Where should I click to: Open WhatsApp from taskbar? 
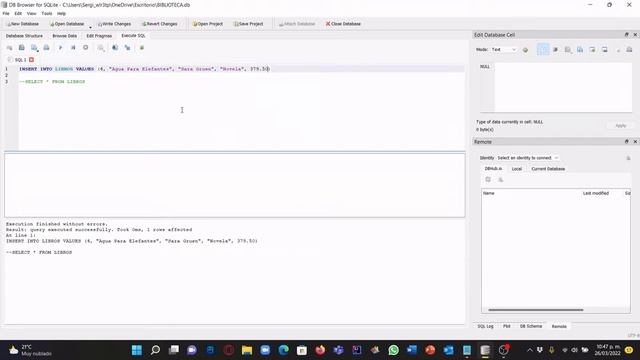point(393,350)
